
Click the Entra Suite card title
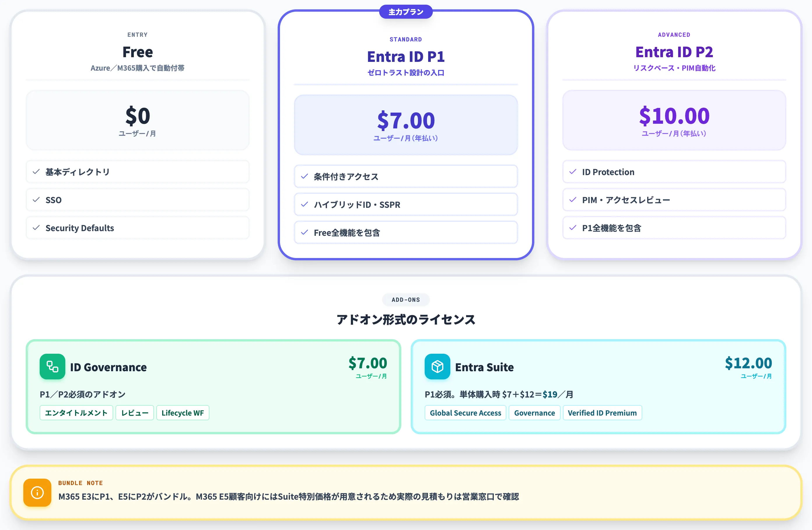484,367
